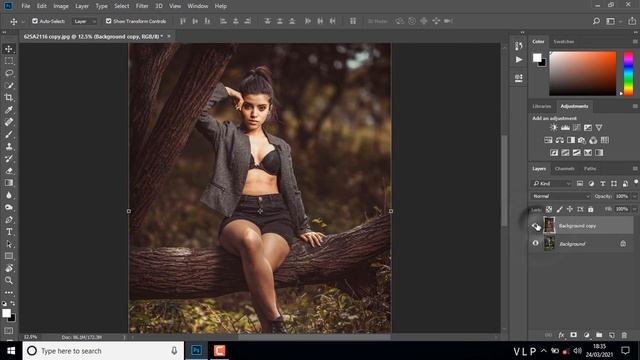The image size is (640, 360).
Task: Open the blend mode Normal dropdown
Action: click(x=561, y=196)
